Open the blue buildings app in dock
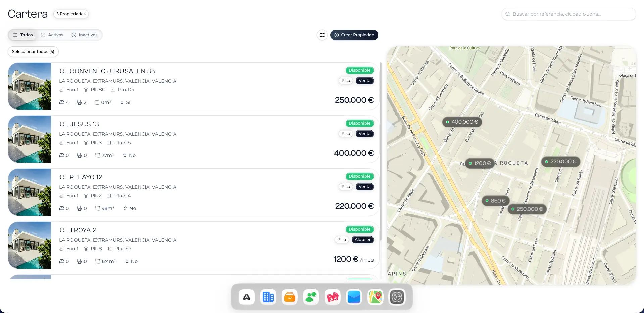This screenshot has width=644, height=313. [268, 297]
